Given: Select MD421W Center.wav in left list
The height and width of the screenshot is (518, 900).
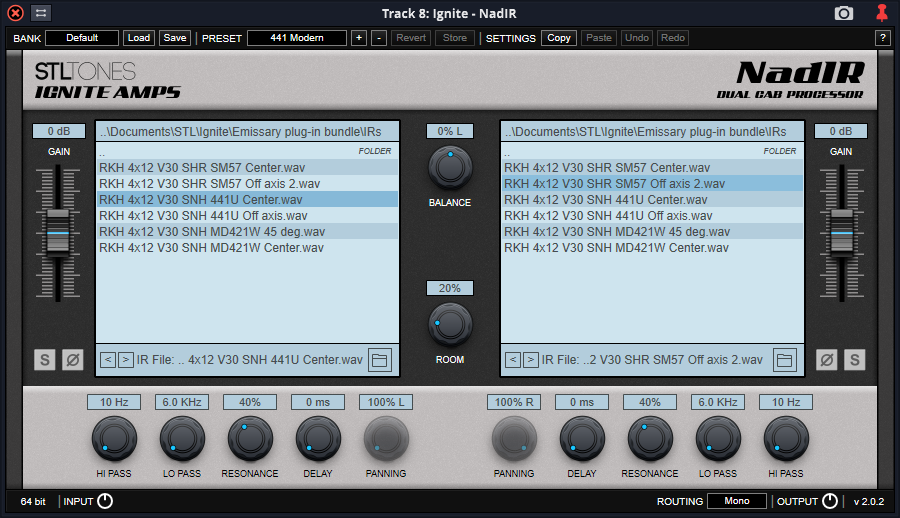Looking at the screenshot, I should click(247, 248).
